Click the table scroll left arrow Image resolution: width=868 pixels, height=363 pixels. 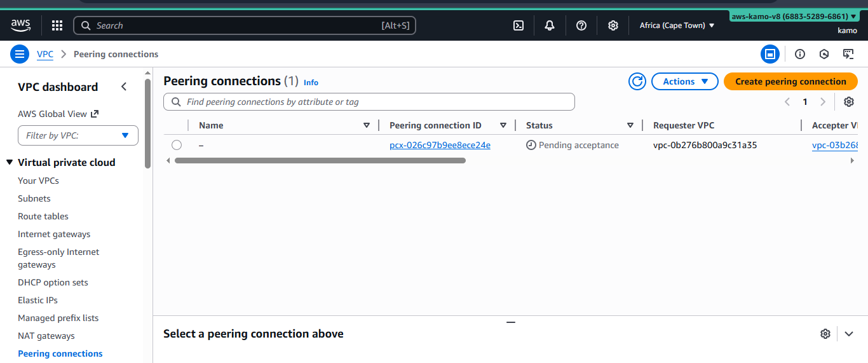point(168,161)
